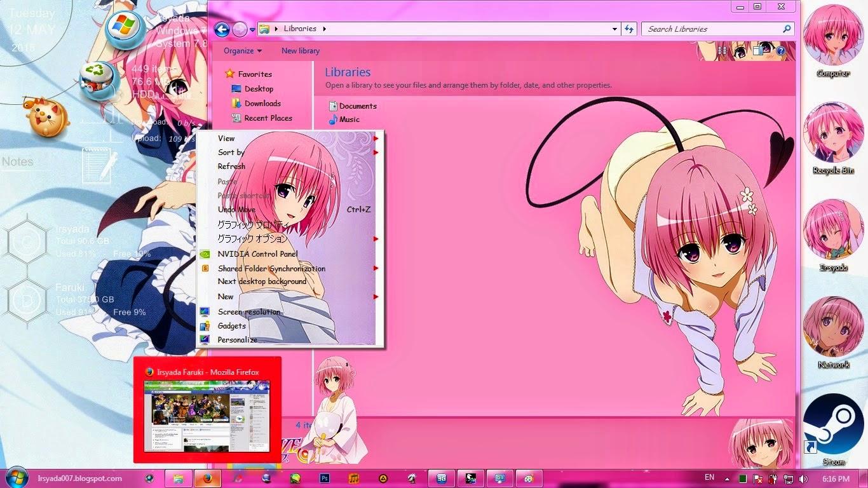This screenshot has width=868, height=488.
Task: Expand the Organize dropdown
Action: 242,51
